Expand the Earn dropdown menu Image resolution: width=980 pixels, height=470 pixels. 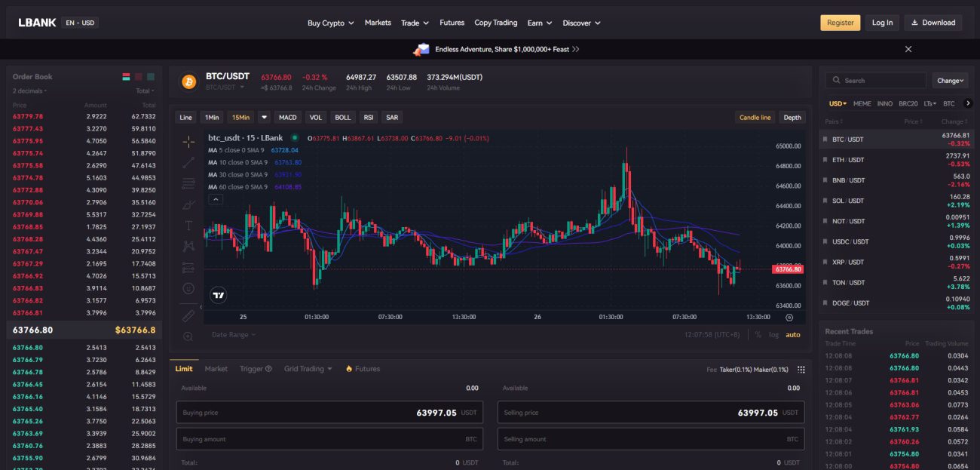[539, 23]
